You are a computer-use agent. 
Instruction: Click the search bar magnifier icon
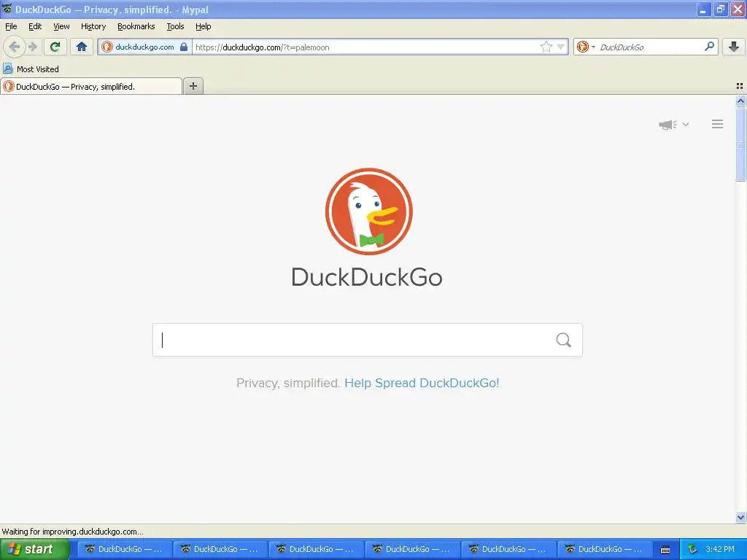(x=709, y=47)
